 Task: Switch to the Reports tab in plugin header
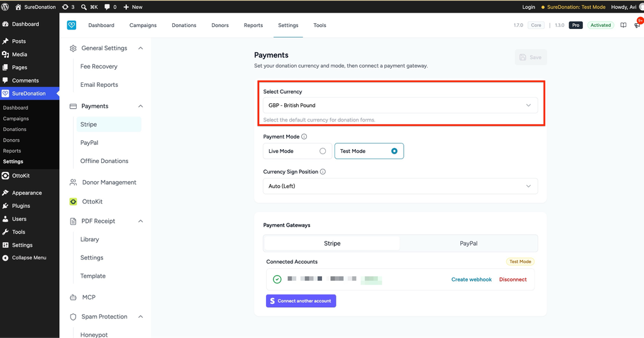(x=253, y=25)
